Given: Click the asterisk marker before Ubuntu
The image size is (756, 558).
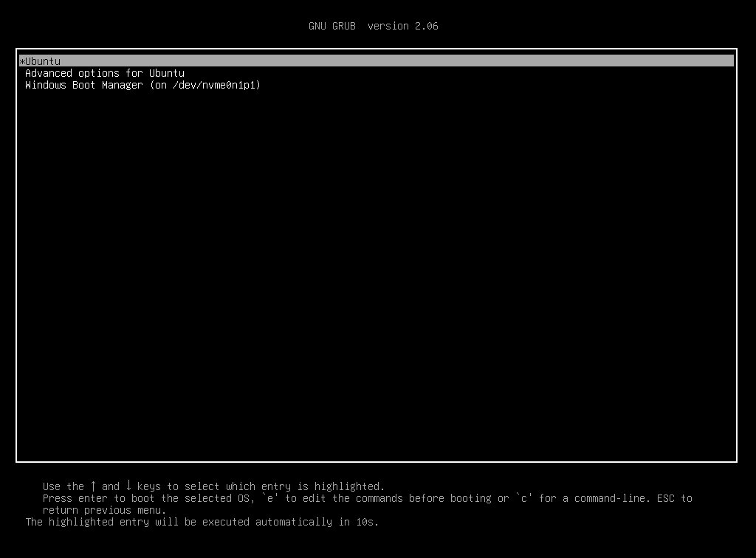Looking at the screenshot, I should pyautogui.click(x=22, y=61).
